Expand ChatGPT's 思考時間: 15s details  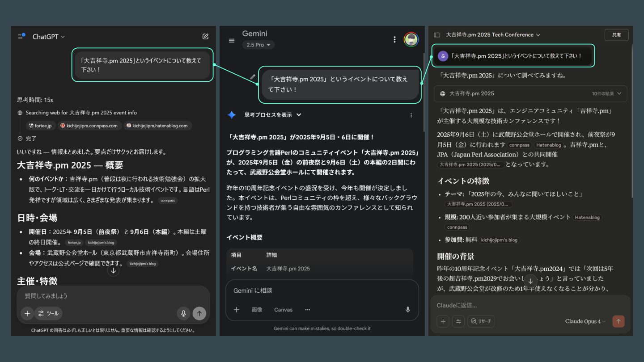pos(35,100)
